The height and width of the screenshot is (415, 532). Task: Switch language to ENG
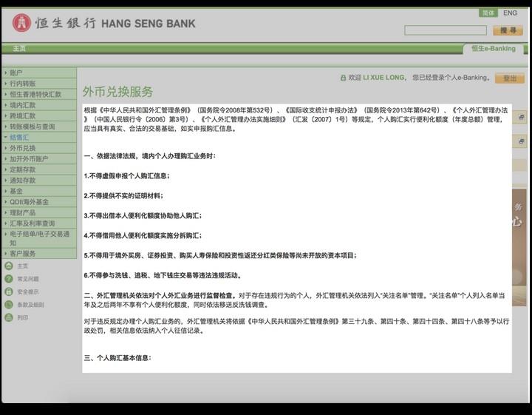pyautogui.click(x=511, y=13)
